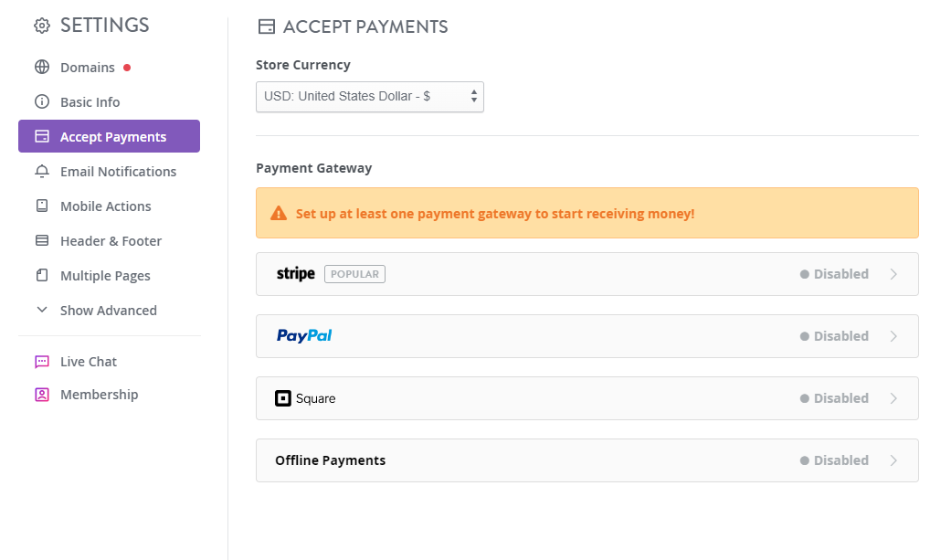Click the Square logo icon
Image resolution: width=930 pixels, height=560 pixels.
point(283,398)
